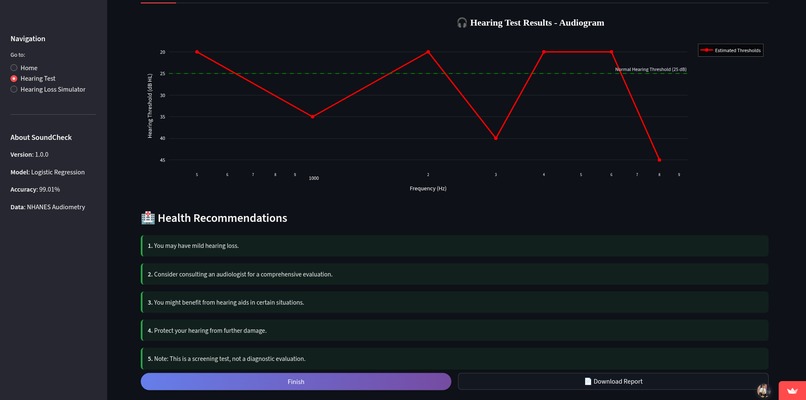Click the 8000 Hz data point at 45 dB
This screenshot has height=400, width=806.
(660, 160)
